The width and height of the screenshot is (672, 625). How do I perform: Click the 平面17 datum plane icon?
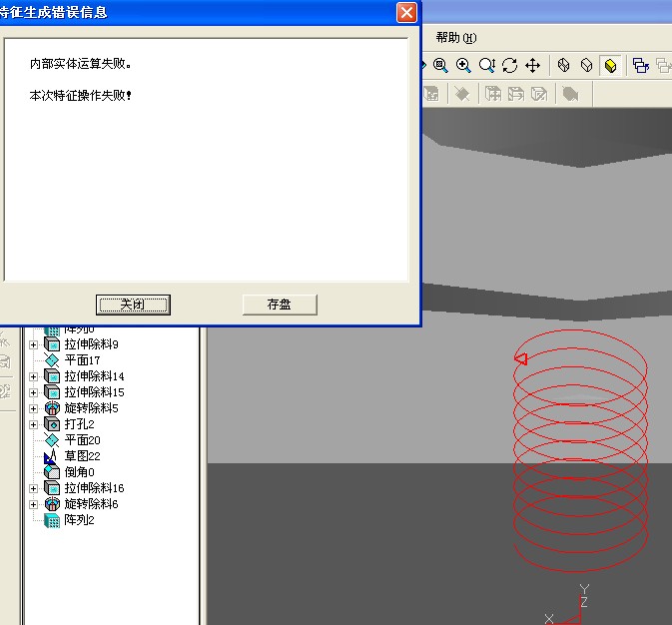[52, 360]
